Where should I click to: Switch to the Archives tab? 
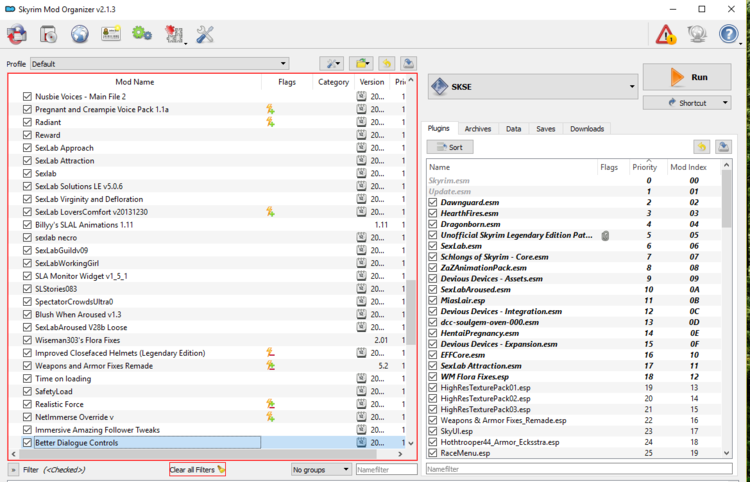coord(478,129)
